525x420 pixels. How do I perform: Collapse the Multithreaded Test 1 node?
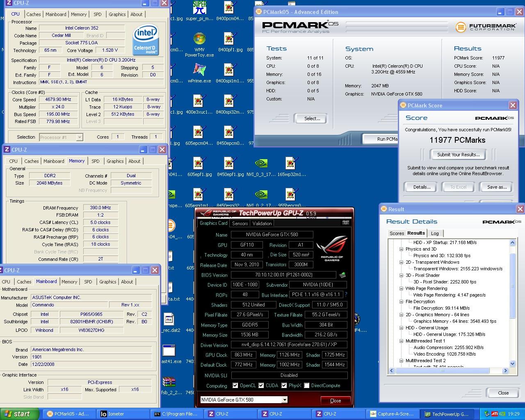pyautogui.click(x=401, y=341)
